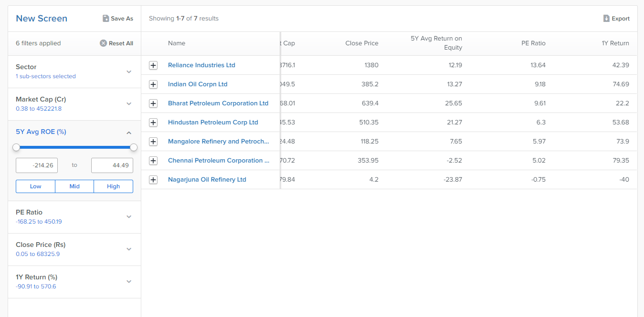Expand the Nagarjuna Oil Refinery row plus icon
Viewport: 644px width, 317px height.
[153, 180]
